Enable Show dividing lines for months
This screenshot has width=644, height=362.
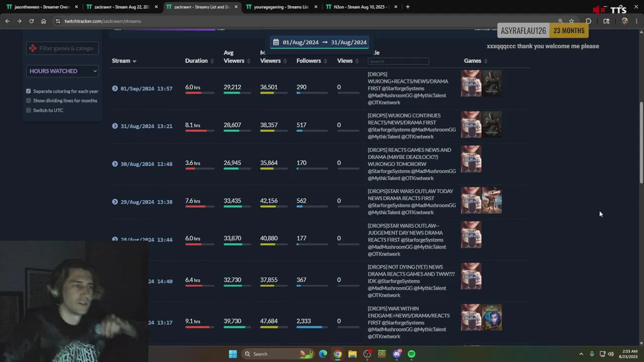click(x=29, y=101)
